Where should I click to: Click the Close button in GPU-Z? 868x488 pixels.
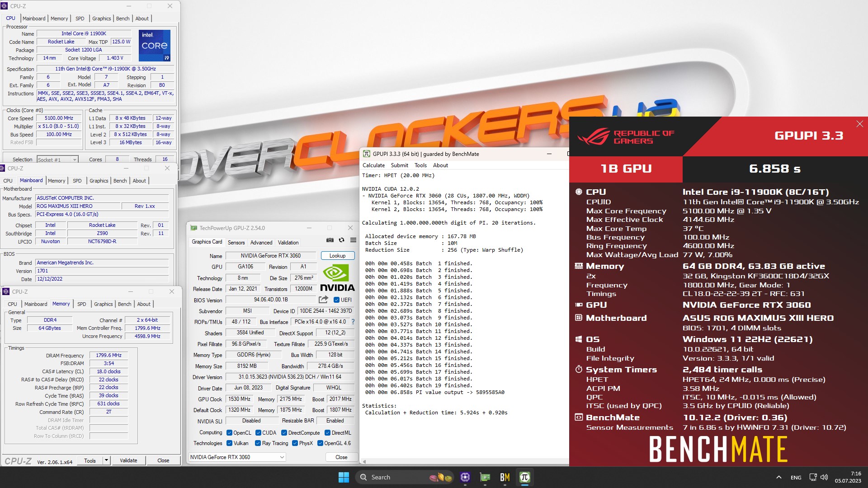click(341, 457)
